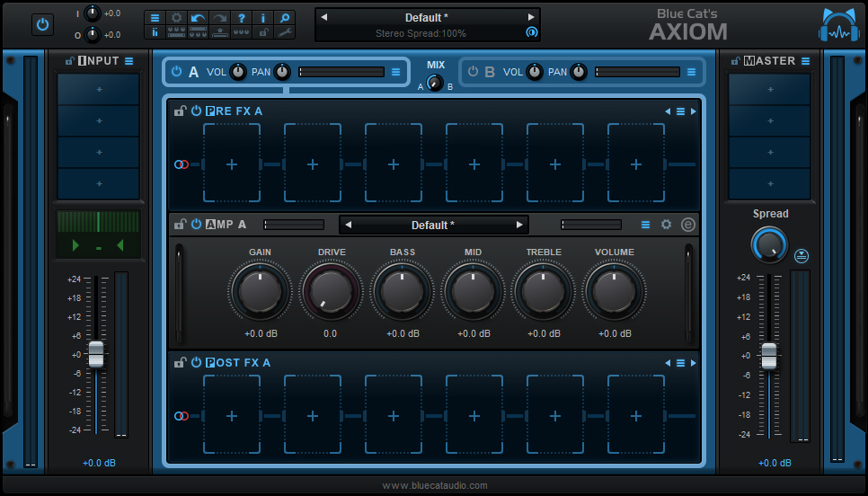Click the rack-above-knobs view icon

point(199,32)
